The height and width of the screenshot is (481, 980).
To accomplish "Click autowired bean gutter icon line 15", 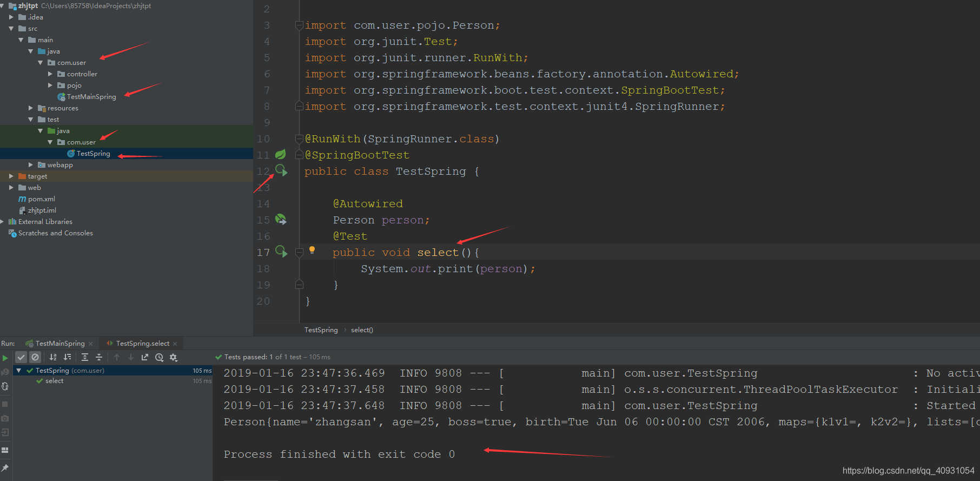I will [x=281, y=219].
